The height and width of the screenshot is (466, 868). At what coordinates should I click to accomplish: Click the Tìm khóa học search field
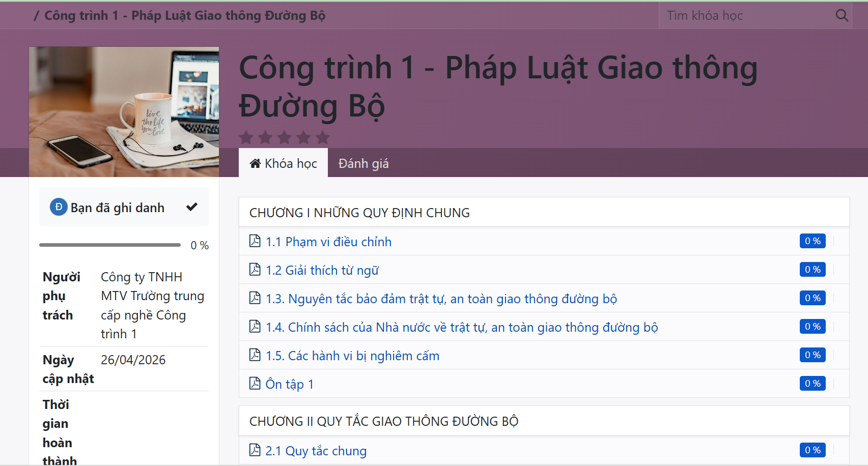[x=747, y=16]
